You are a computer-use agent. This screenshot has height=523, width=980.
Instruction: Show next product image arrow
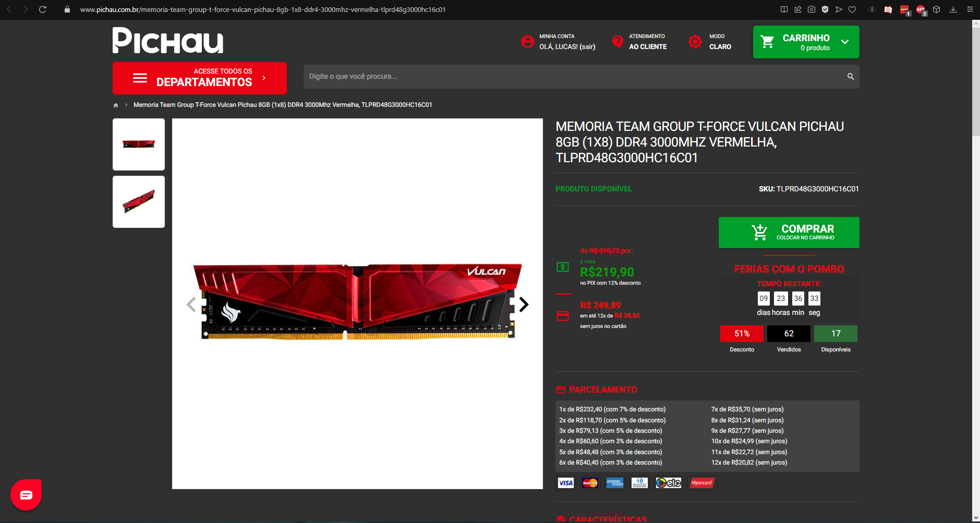coord(524,304)
